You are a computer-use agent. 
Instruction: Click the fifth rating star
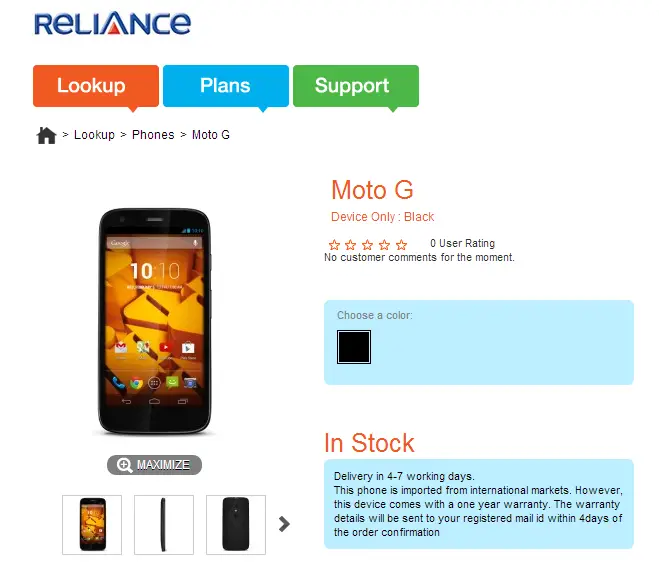402,245
